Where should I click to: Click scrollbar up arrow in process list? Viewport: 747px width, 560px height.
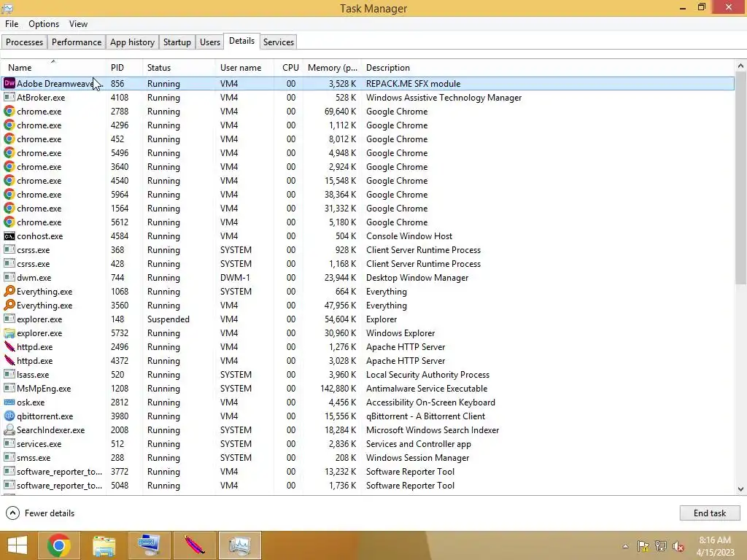pos(740,66)
